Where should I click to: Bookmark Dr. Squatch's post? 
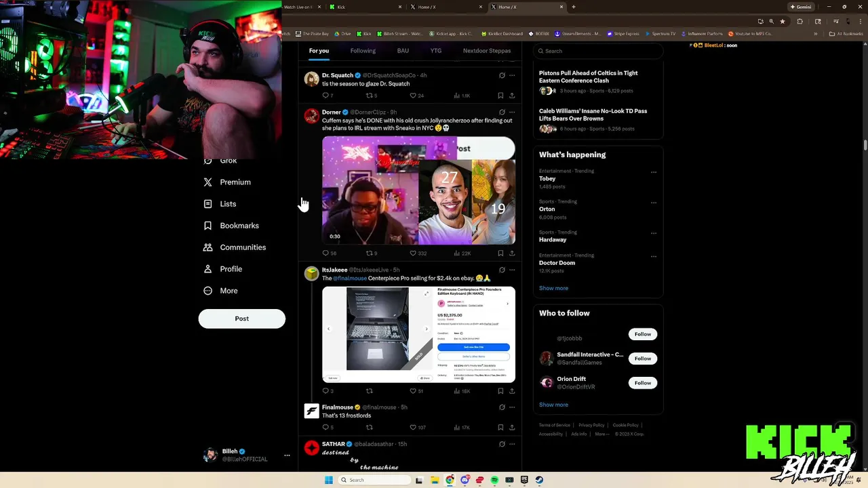[500, 96]
